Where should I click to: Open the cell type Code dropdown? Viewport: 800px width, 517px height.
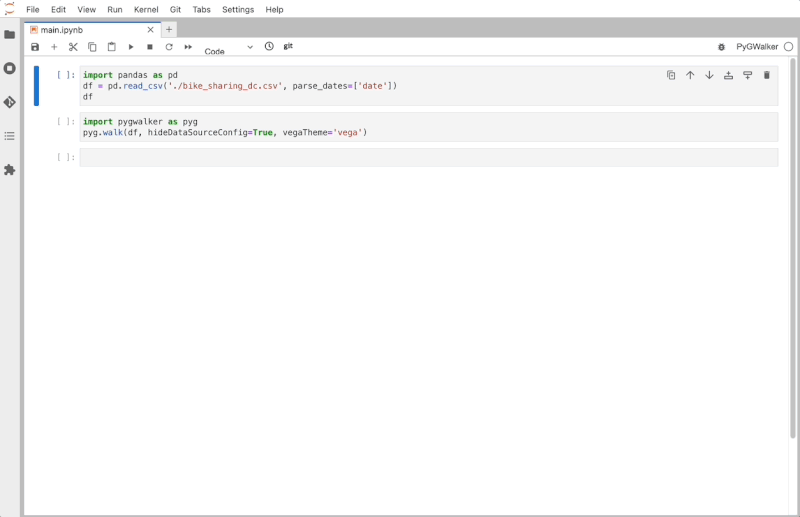(228, 47)
